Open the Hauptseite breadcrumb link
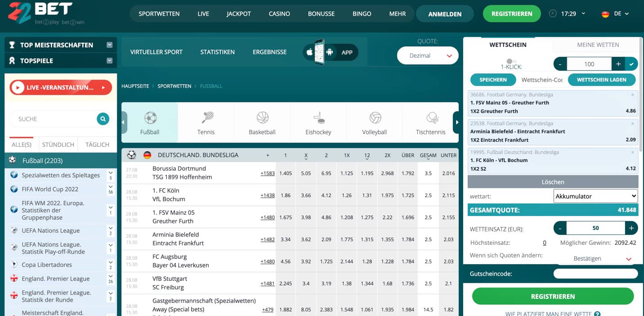 click(x=135, y=86)
